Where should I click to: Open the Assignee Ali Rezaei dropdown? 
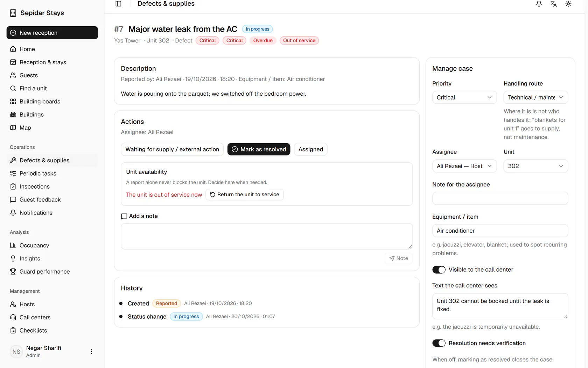pyautogui.click(x=464, y=166)
